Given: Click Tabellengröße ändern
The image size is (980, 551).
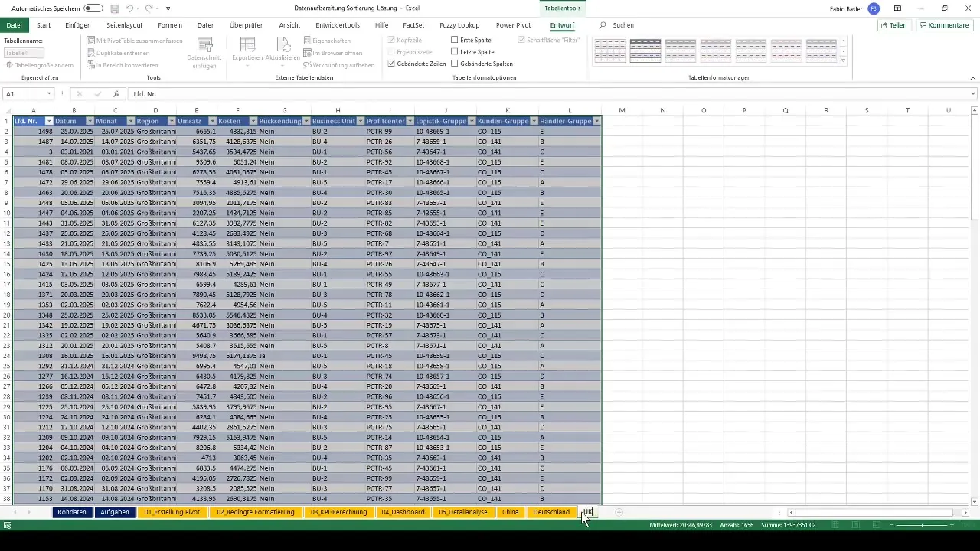Looking at the screenshot, I should [x=39, y=65].
